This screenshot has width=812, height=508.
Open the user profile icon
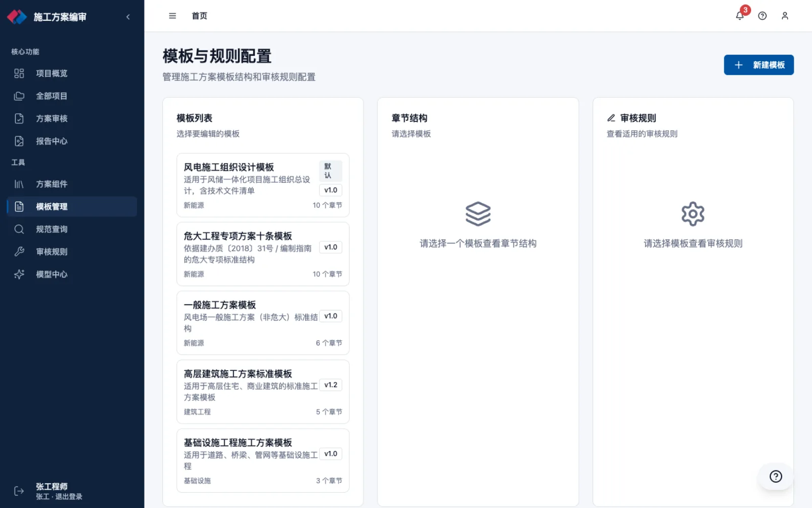tap(785, 16)
